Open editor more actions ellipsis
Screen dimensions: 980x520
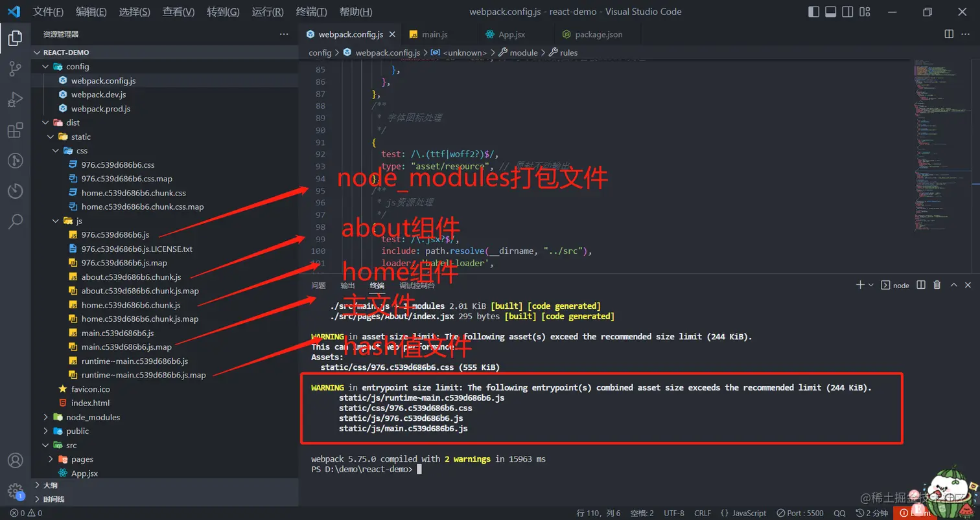click(x=967, y=34)
